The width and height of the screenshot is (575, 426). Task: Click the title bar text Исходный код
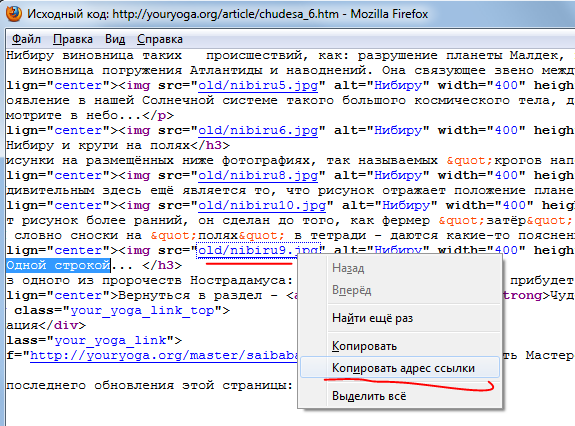68,14
